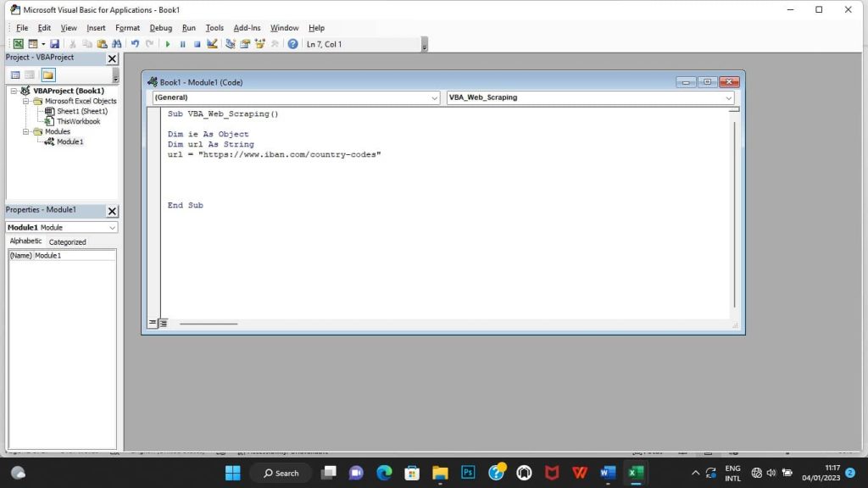The width and height of the screenshot is (868, 488).
Task: Click the code window horizontal scrollbar
Action: pos(209,324)
